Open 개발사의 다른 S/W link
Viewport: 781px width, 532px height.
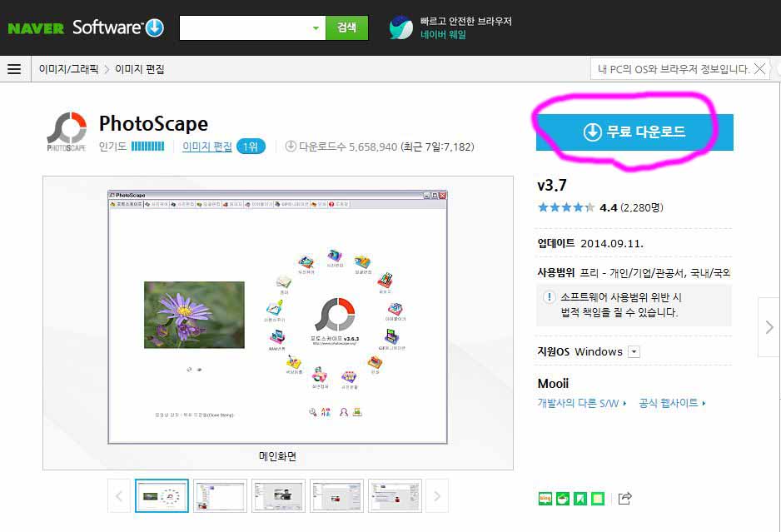click(x=582, y=403)
